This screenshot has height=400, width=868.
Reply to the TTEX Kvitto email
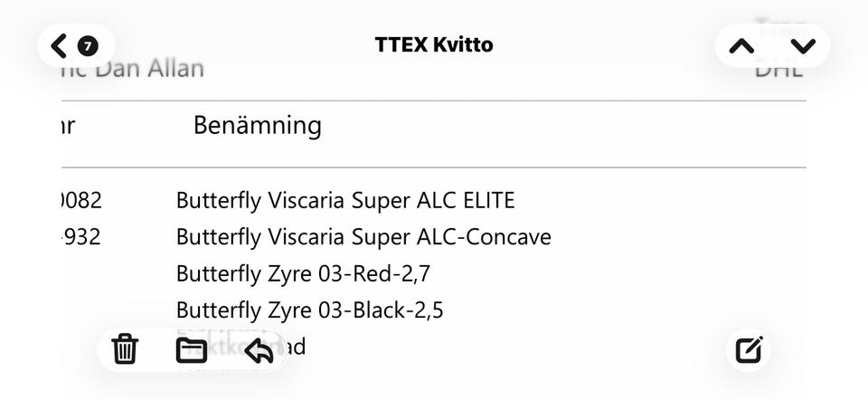pyautogui.click(x=259, y=349)
